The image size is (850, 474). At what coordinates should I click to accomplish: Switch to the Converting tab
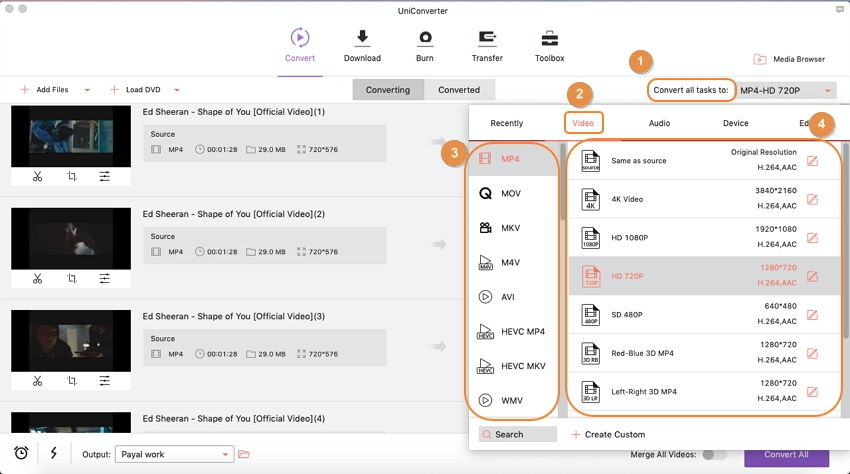click(388, 90)
